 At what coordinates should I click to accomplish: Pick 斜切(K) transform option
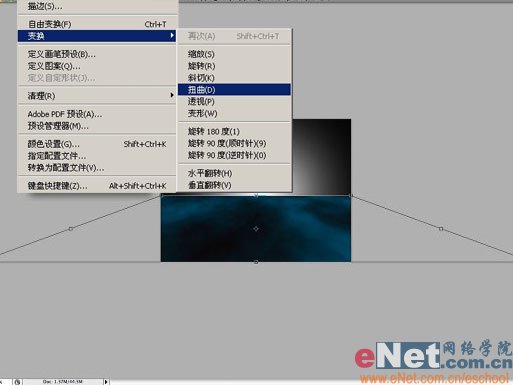(x=234, y=78)
